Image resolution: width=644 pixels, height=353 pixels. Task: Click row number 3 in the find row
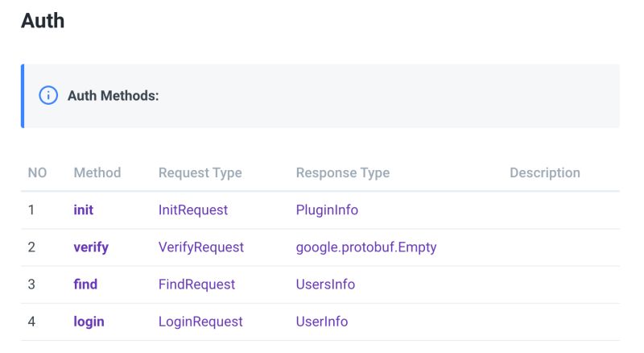31,284
